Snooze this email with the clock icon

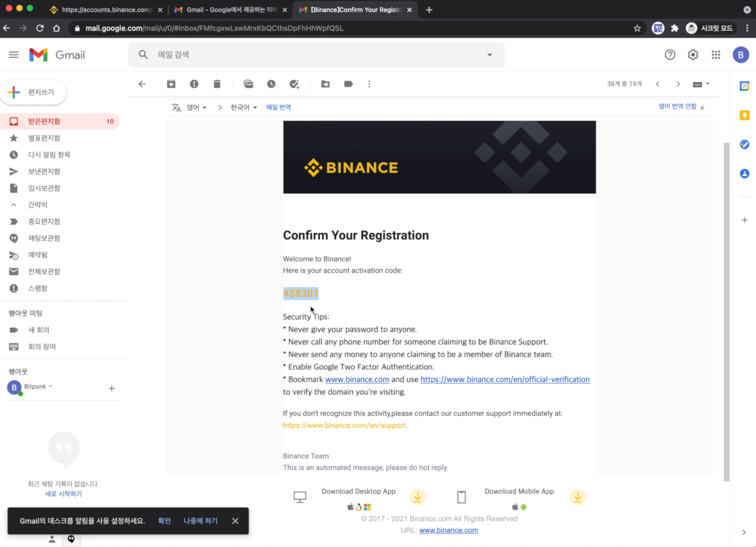pos(271,84)
